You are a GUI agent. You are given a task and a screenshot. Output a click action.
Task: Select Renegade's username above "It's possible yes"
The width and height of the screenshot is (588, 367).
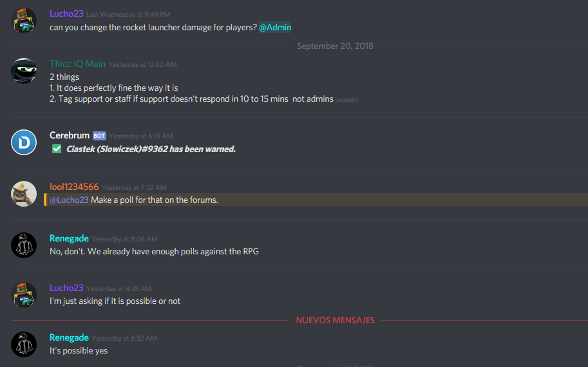point(69,337)
